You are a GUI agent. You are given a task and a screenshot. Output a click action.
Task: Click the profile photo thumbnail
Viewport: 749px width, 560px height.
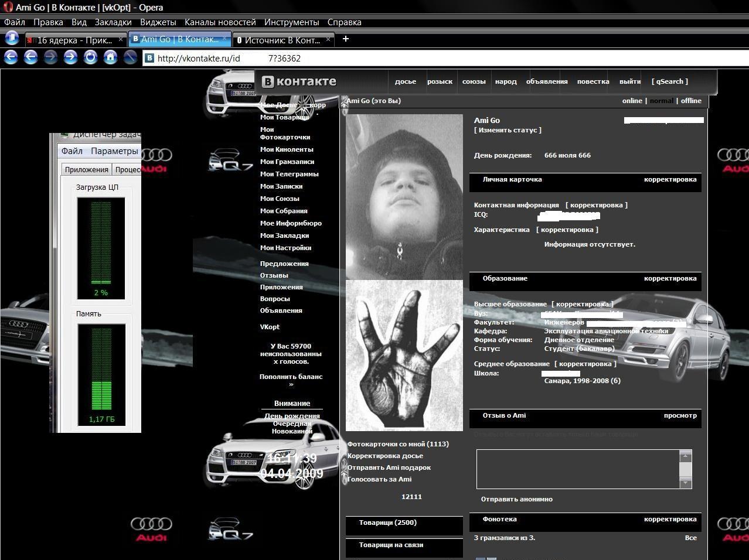point(404,197)
